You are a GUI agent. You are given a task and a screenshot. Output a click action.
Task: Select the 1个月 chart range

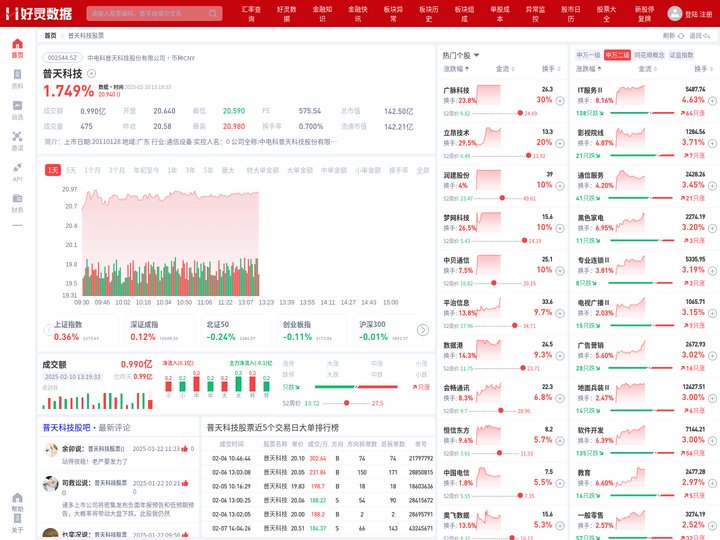[x=92, y=170]
